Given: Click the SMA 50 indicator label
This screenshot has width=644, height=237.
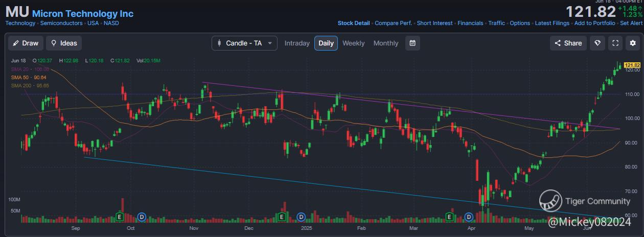Looking at the screenshot, I should point(29,77).
